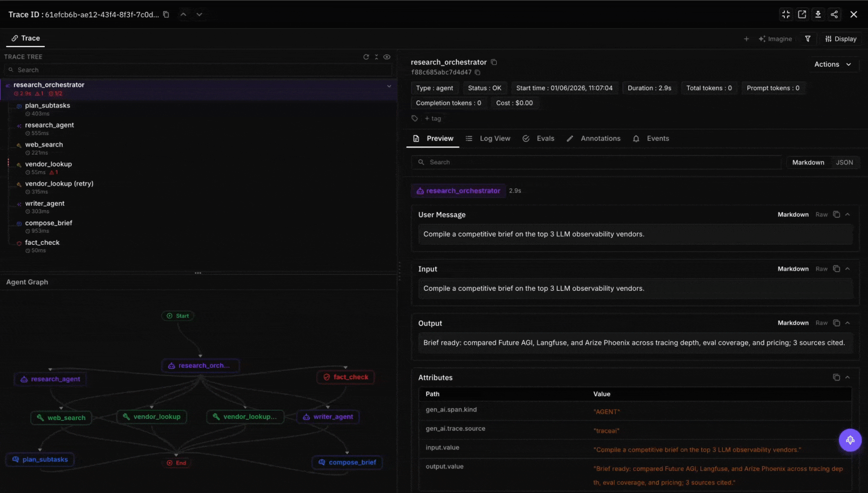This screenshot has width=868, height=493.
Task: Toggle trace tree visibility eye
Action: 387,57
